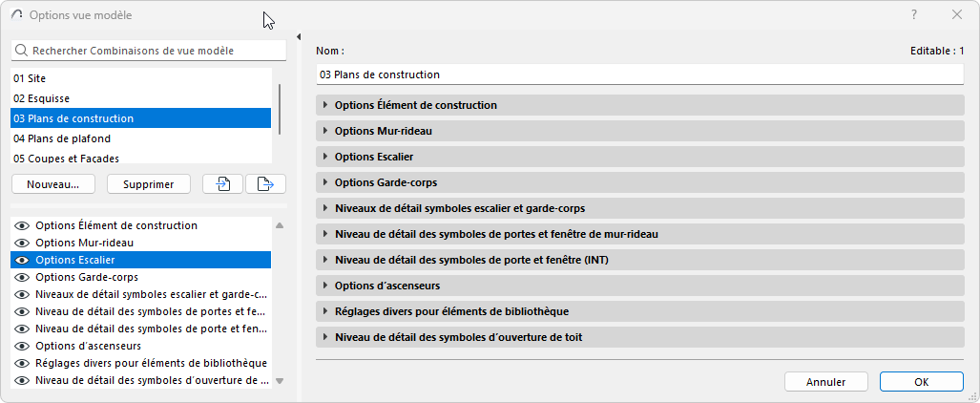
Task: Hide Options d'ascenseurs using its eye icon
Action: (x=23, y=346)
